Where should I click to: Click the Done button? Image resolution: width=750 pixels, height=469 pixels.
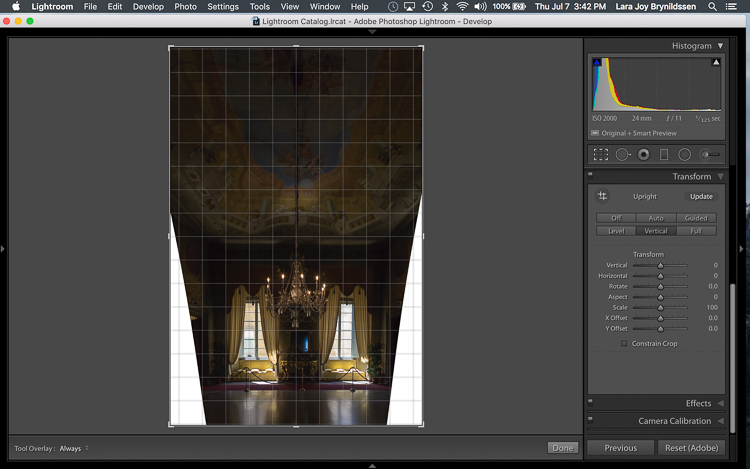563,447
